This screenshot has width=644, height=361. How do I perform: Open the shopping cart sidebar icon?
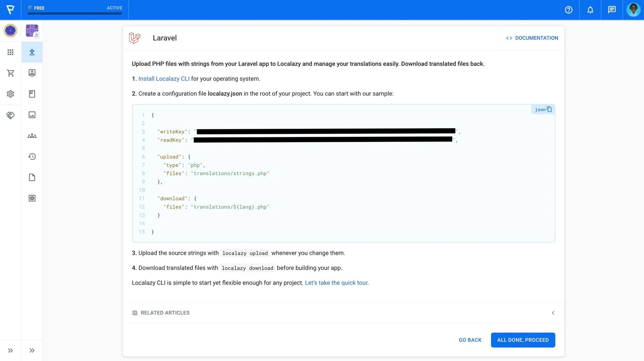coord(10,73)
